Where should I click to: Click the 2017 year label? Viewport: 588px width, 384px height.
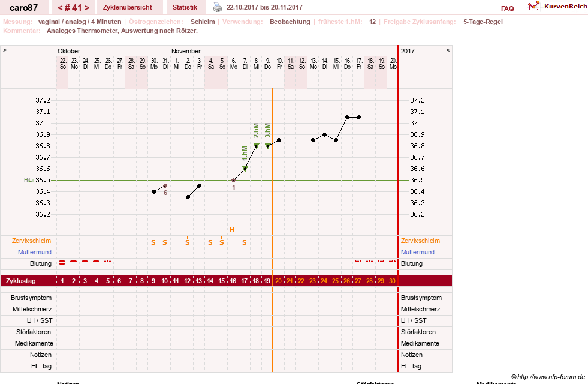tap(408, 51)
